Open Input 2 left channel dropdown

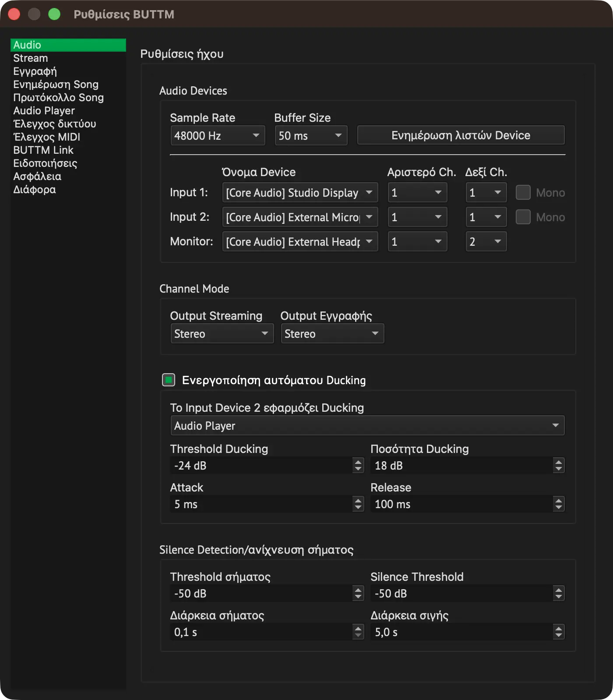click(x=417, y=217)
